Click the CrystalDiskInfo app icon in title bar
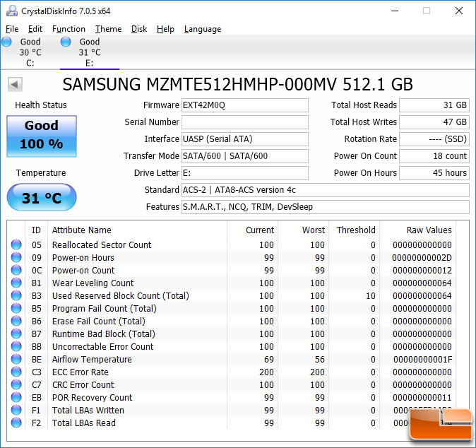Viewport: 476px width, 448px height. point(12,11)
